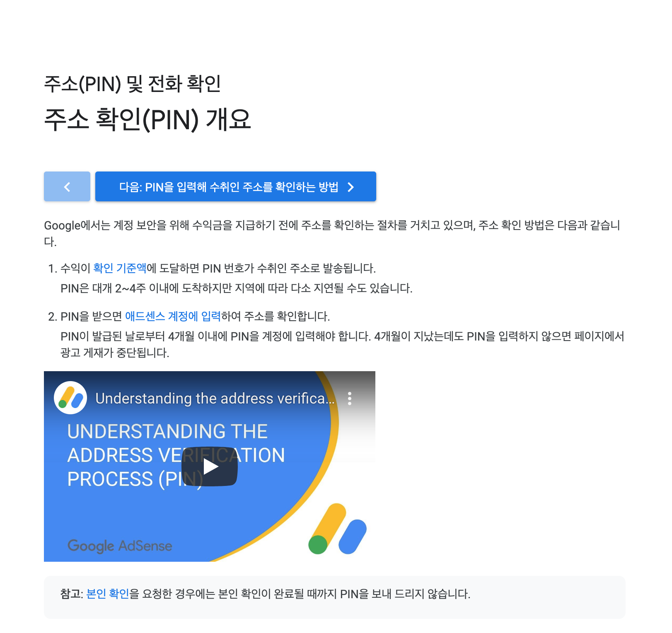Image resolution: width=672 pixels, height=633 pixels.
Task: Open the 확인 기준액 link
Action: click(x=120, y=268)
